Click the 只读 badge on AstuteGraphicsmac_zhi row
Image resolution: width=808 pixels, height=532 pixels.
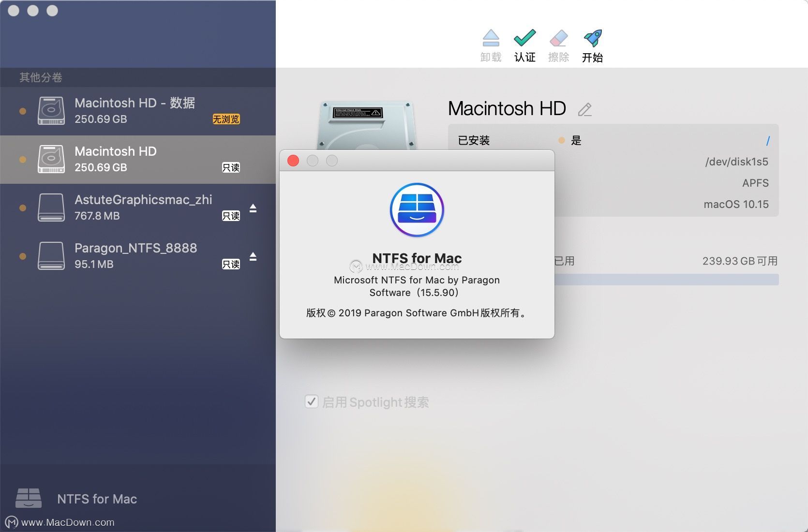pos(231,216)
